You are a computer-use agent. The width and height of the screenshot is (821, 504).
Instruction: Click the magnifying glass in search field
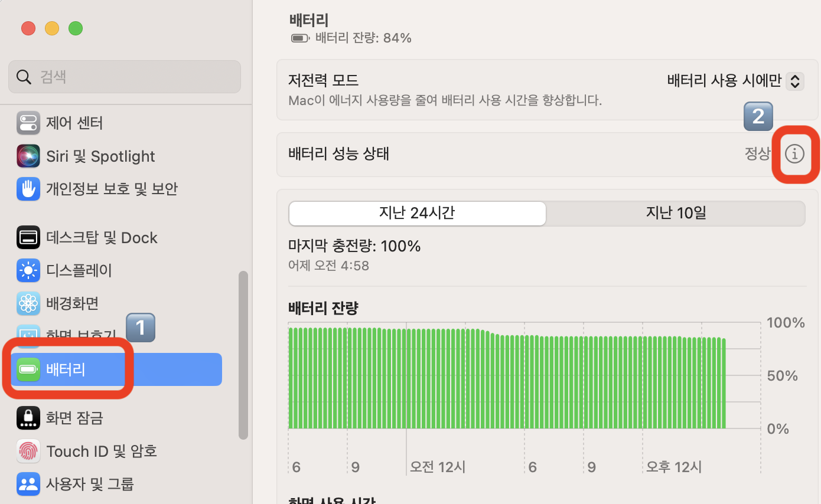pyautogui.click(x=24, y=76)
